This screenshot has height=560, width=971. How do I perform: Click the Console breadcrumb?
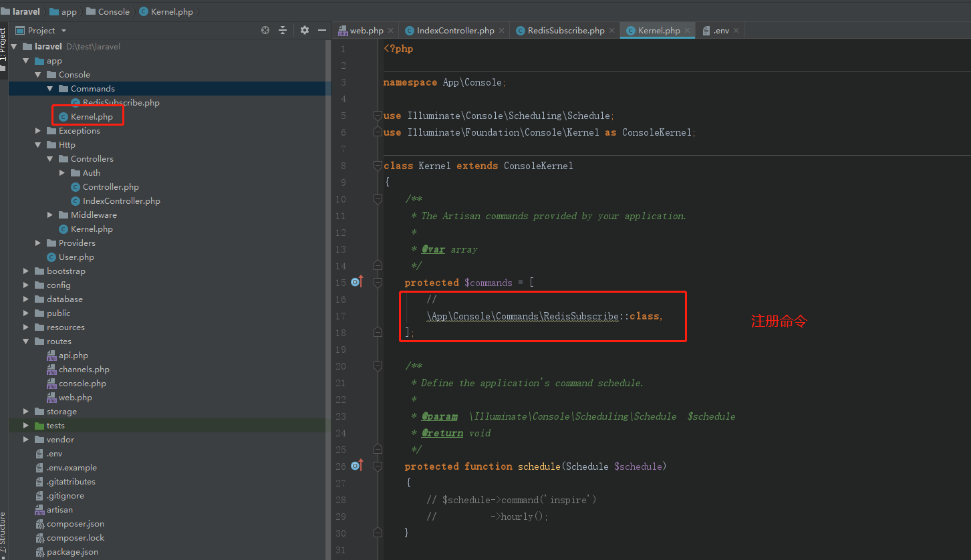(108, 11)
